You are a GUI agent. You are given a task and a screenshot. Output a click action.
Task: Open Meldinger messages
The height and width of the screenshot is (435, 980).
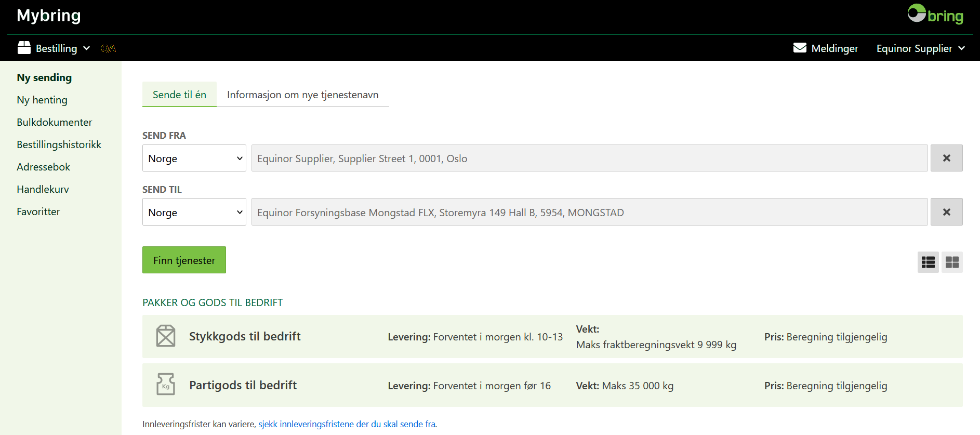826,48
